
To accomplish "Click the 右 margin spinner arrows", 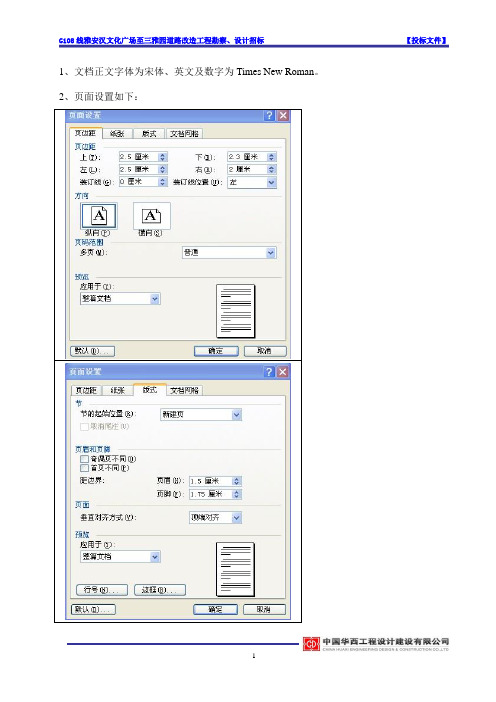I will coord(271,170).
